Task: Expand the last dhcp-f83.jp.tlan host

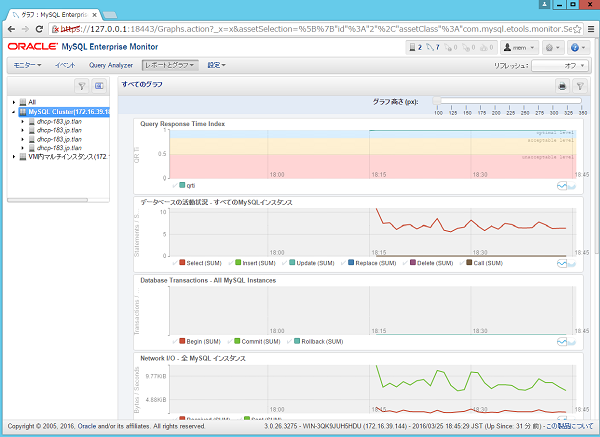Action: (x=23, y=148)
